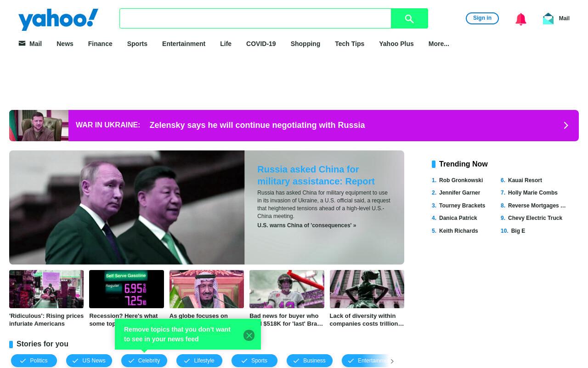Expand the More... navigation menu
The height and width of the screenshot is (368, 588).
pos(439,44)
